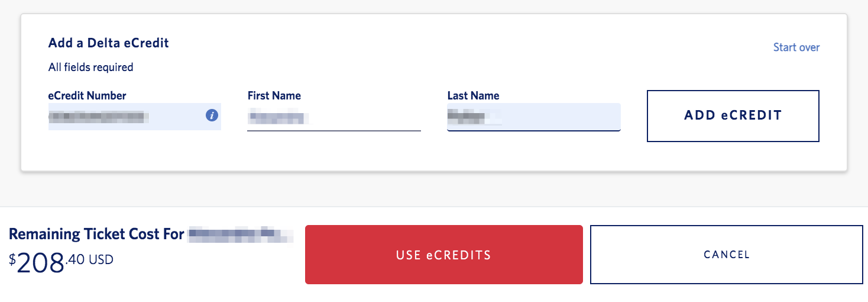The width and height of the screenshot is (868, 302).
Task: Click the ADD eCREDIT button
Action: 733,116
